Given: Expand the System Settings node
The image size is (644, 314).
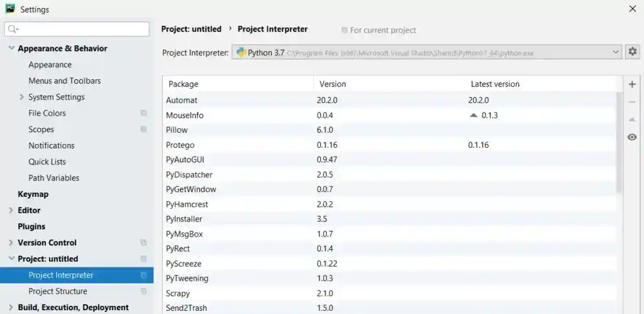Looking at the screenshot, I should pos(22,97).
